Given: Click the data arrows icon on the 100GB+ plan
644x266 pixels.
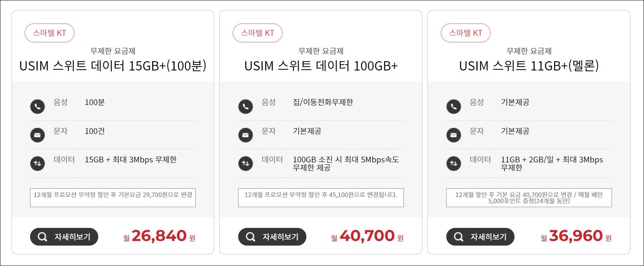Looking at the screenshot, I should pyautogui.click(x=245, y=163).
